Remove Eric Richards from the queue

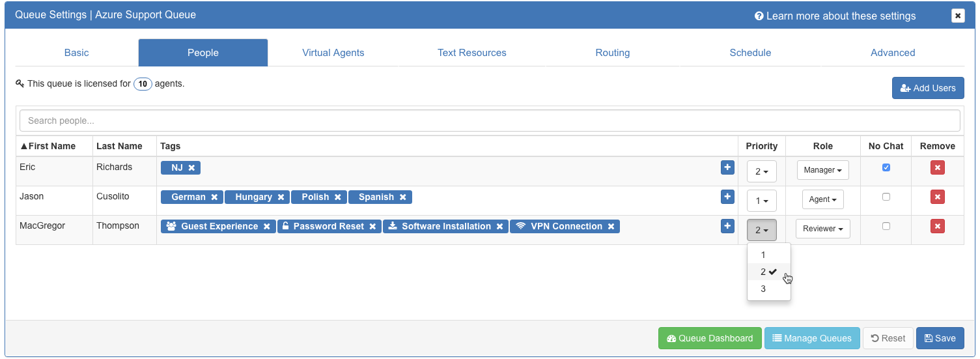coord(937,168)
